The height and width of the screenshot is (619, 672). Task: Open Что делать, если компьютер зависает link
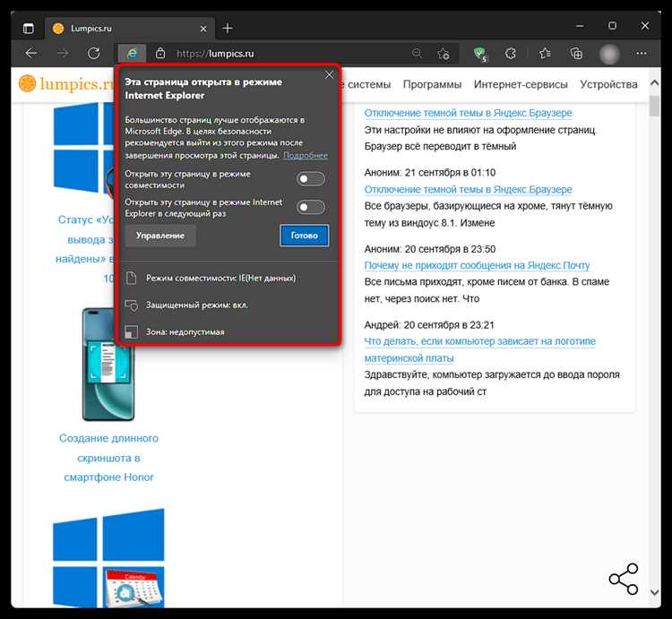pos(479,349)
